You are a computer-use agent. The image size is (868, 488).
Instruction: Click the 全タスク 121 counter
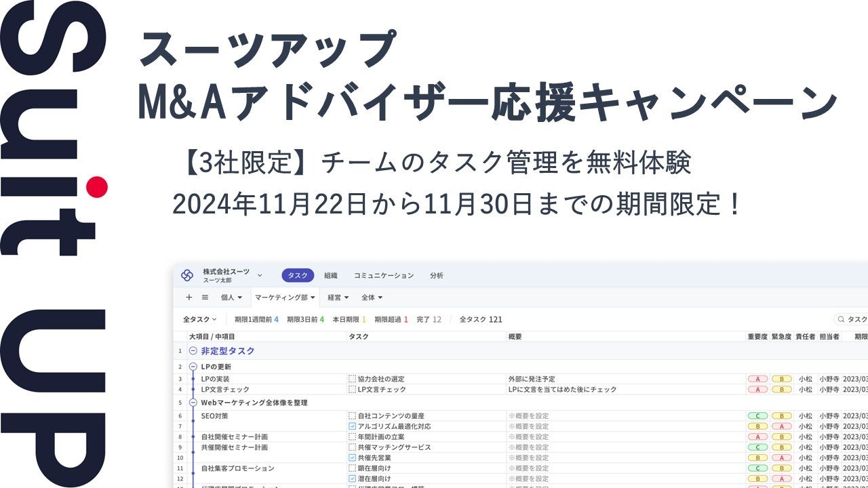(x=481, y=319)
